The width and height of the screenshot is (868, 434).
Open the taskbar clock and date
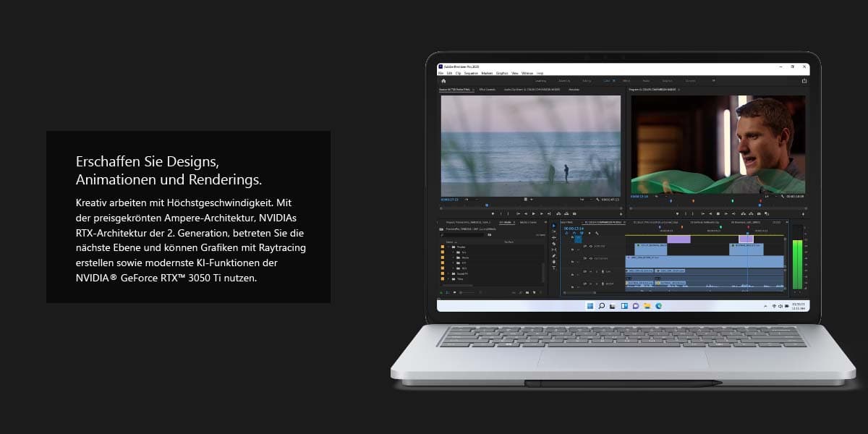point(798,307)
